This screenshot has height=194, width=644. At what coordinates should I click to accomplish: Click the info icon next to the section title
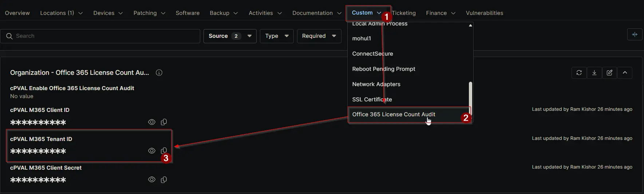point(159,73)
